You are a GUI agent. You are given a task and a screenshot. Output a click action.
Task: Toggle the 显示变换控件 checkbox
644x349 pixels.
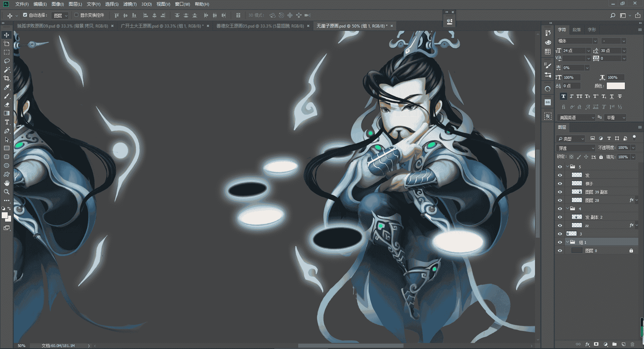tap(76, 15)
